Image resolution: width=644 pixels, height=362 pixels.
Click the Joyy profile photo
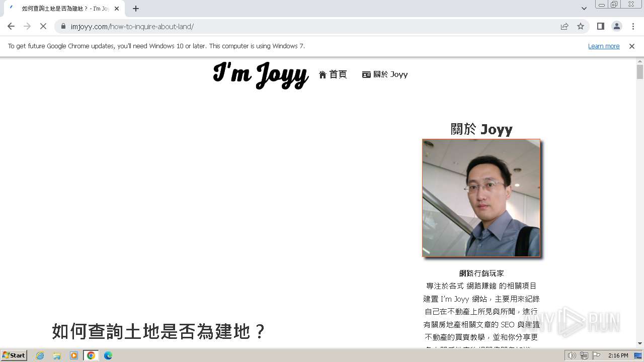point(481,198)
